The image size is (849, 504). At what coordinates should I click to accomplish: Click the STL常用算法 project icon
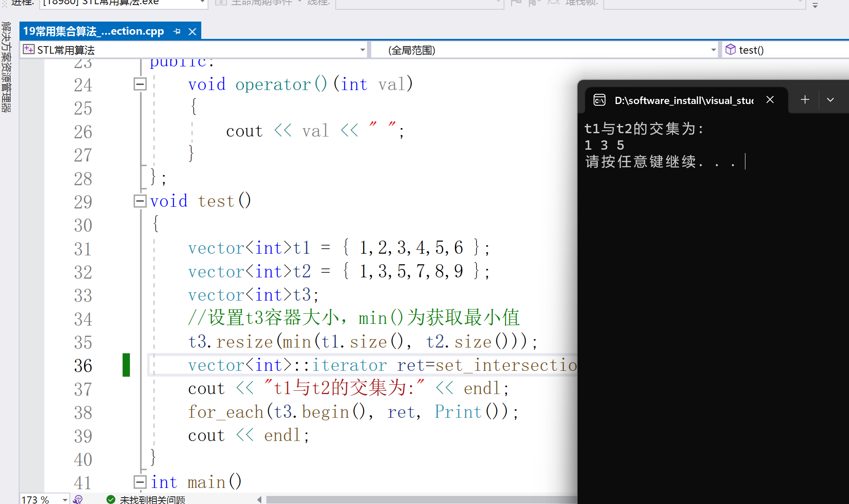[28, 49]
